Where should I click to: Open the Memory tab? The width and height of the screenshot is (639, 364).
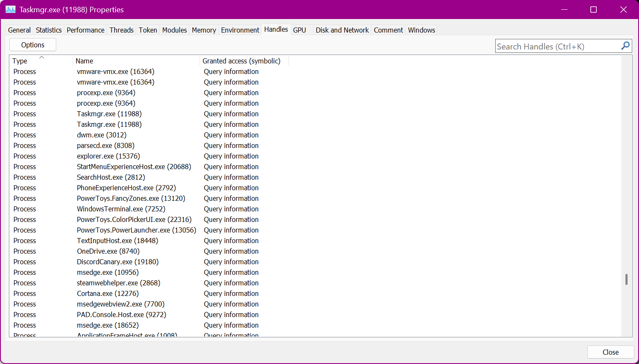point(203,30)
